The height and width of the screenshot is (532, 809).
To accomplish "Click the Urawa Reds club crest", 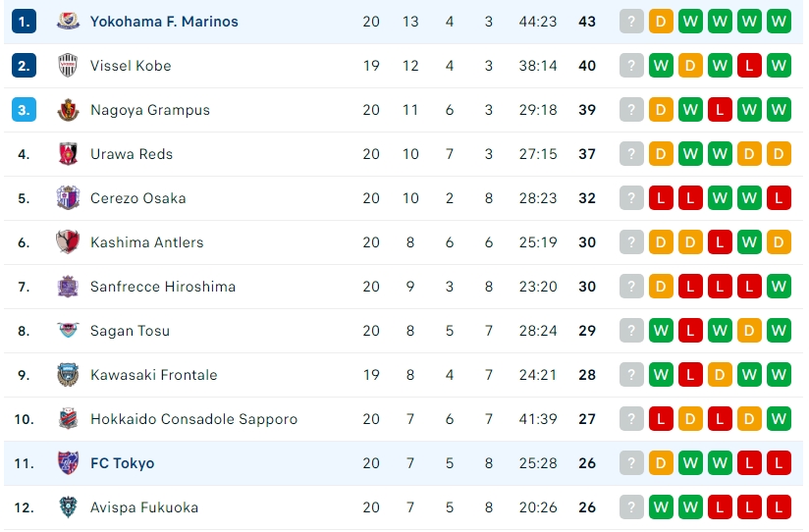I will (68, 154).
